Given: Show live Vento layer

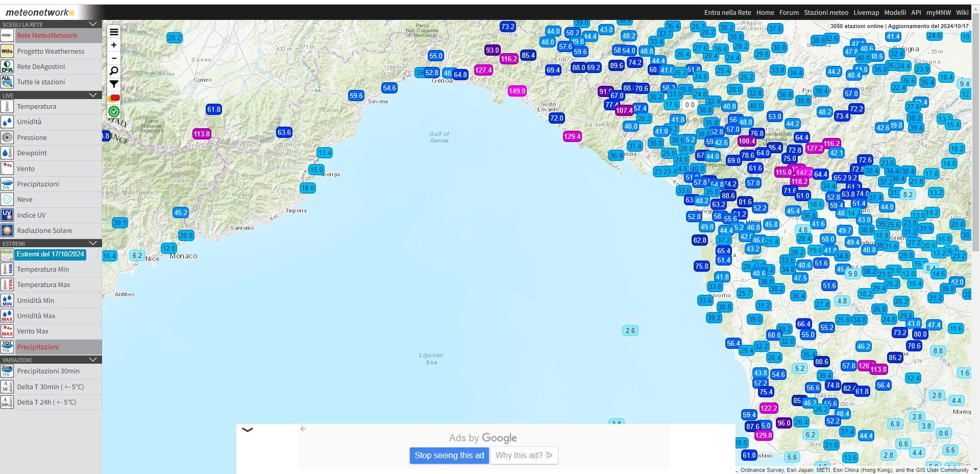Looking at the screenshot, I should 51,169.
